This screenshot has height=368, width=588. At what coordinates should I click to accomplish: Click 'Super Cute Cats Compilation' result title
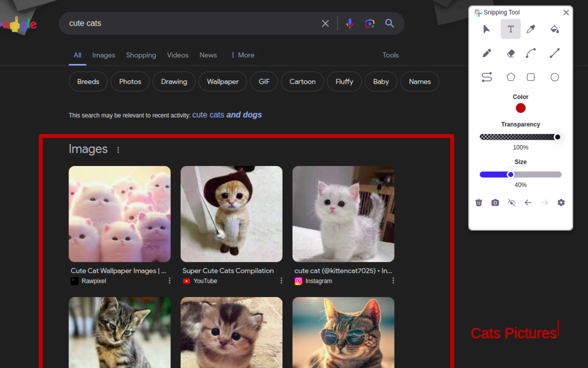click(x=228, y=271)
